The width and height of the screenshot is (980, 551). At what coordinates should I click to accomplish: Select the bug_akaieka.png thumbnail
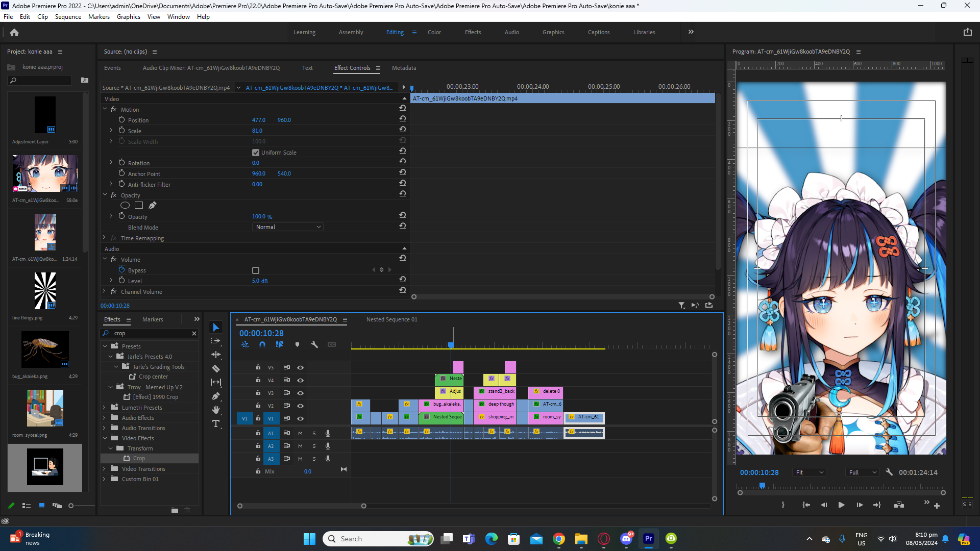[x=45, y=349]
